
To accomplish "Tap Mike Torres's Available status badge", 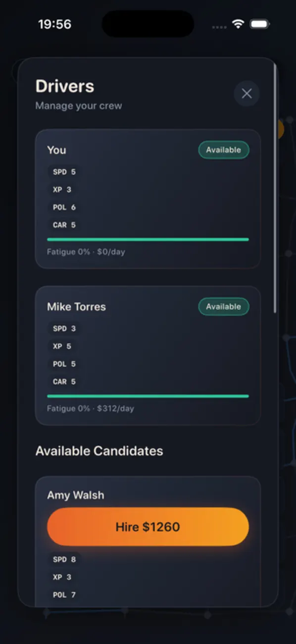I will coord(224,307).
